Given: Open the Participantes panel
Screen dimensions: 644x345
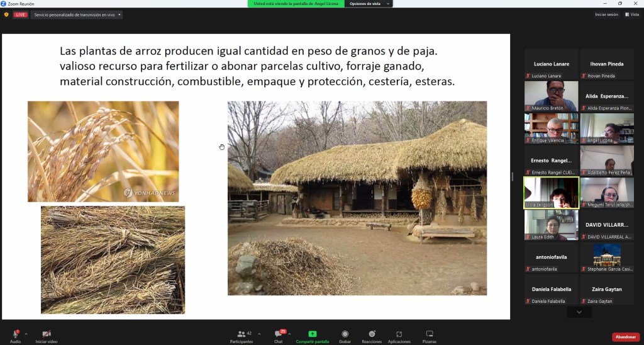Looking at the screenshot, I should tap(241, 334).
